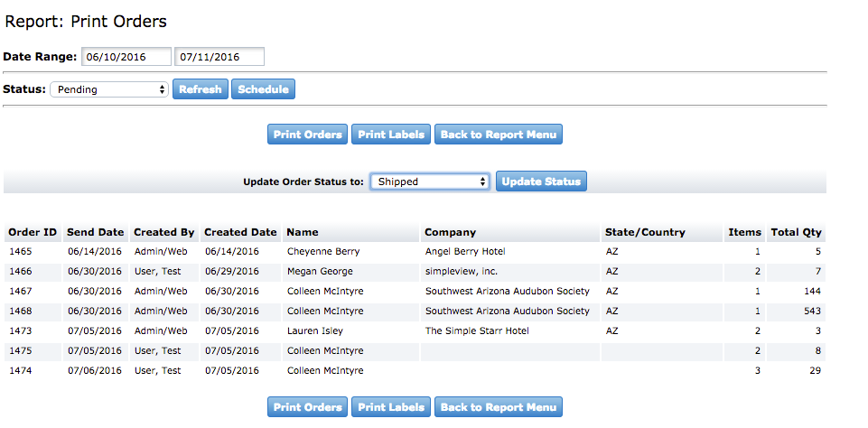
Task: Select order ID 1465
Action: 21,251
